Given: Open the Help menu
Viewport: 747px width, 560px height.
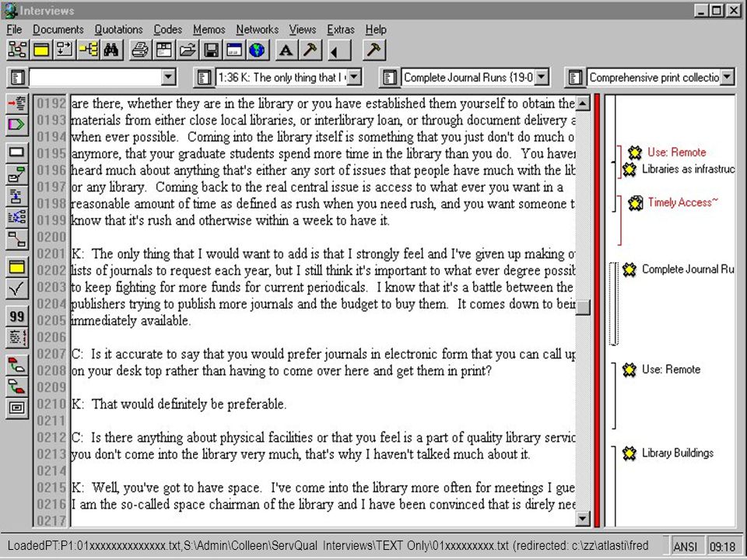Looking at the screenshot, I should (x=376, y=30).
